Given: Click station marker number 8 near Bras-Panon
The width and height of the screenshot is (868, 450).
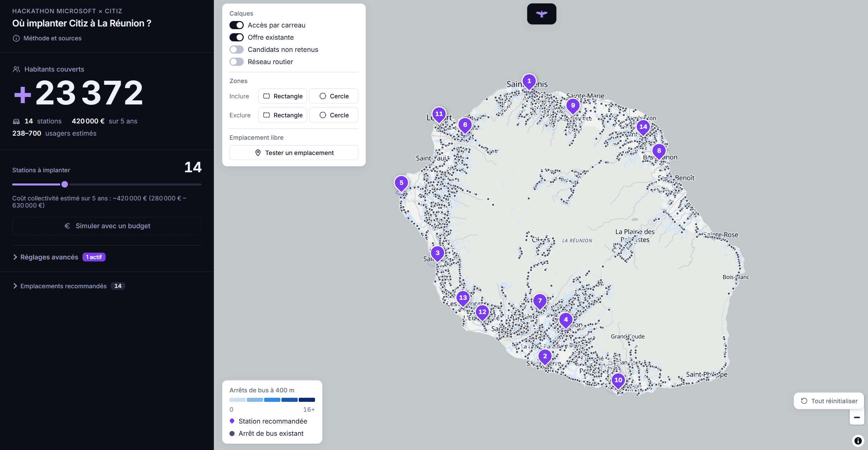Looking at the screenshot, I should 659,151.
